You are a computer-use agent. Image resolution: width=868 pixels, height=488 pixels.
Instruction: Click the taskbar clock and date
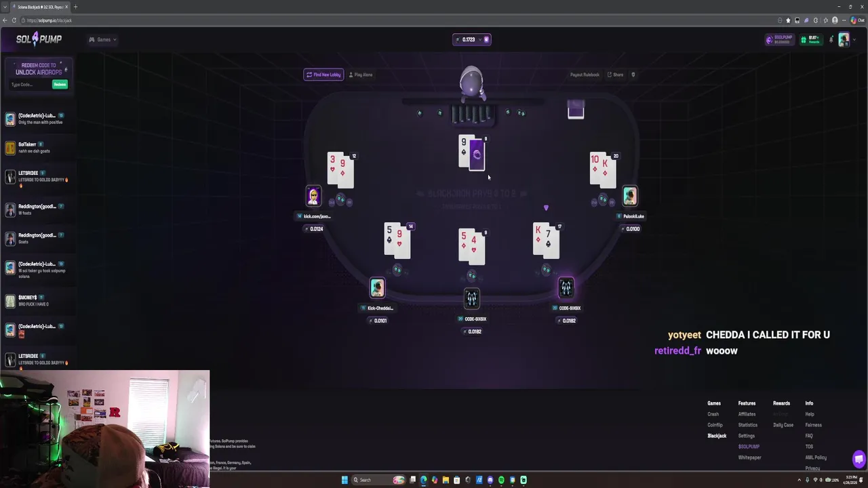coord(850,480)
